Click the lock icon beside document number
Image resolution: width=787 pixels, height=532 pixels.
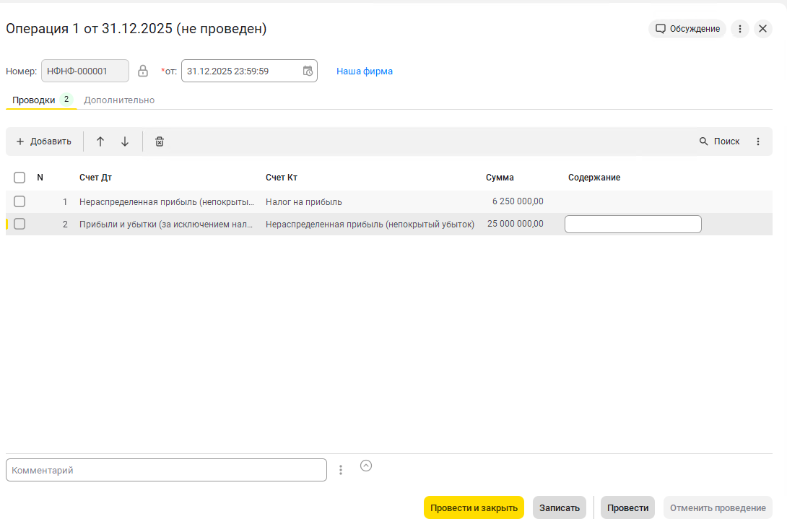coord(143,71)
